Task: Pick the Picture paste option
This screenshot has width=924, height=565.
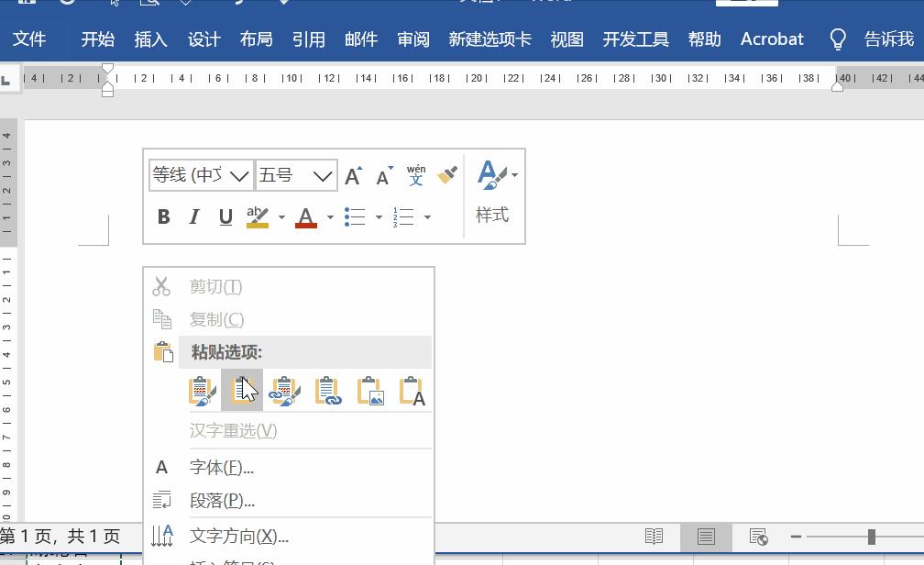Action: pyautogui.click(x=370, y=390)
